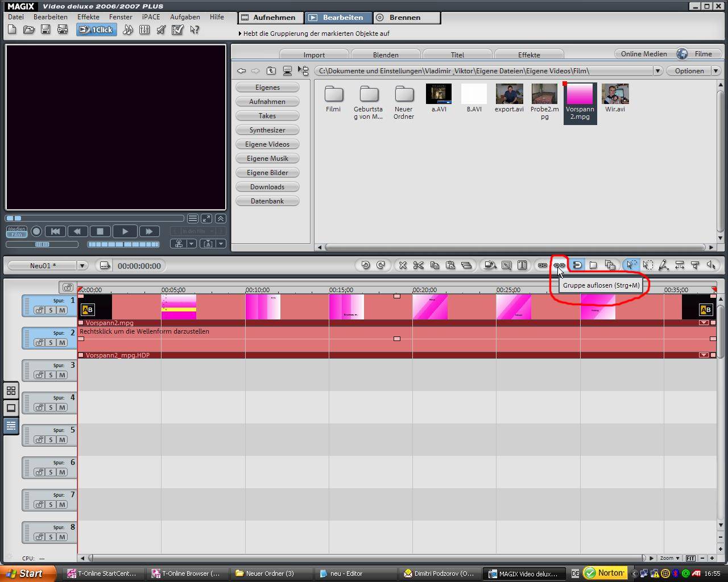Select the mouse mode for single objects

coord(631,265)
